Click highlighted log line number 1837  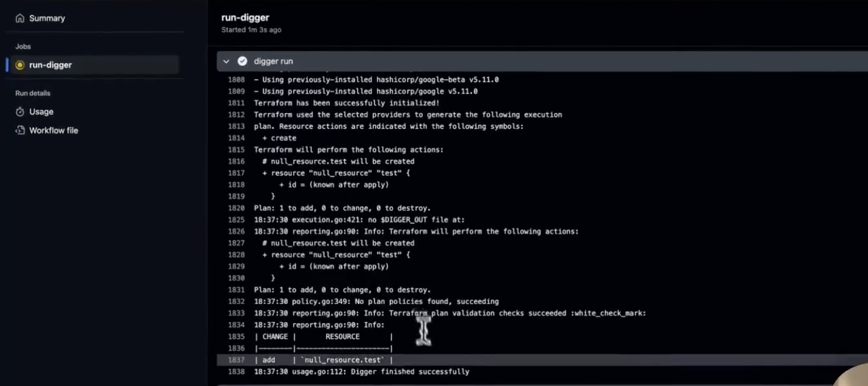click(x=236, y=360)
